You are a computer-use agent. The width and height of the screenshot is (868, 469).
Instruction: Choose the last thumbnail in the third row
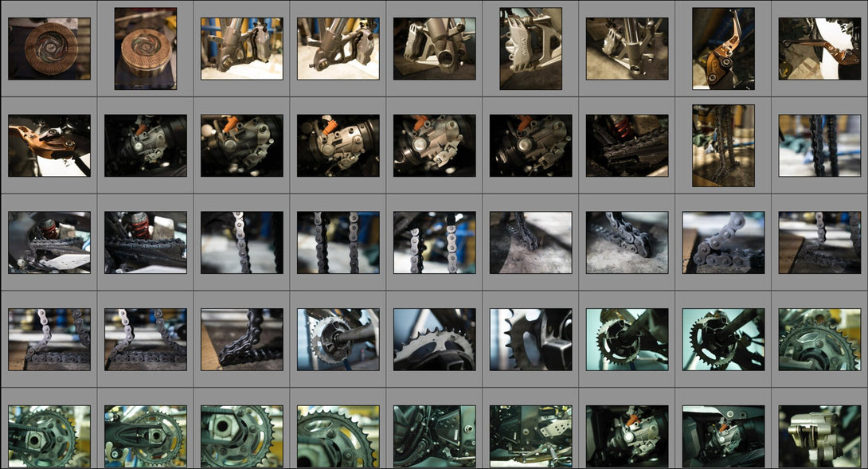(x=819, y=242)
